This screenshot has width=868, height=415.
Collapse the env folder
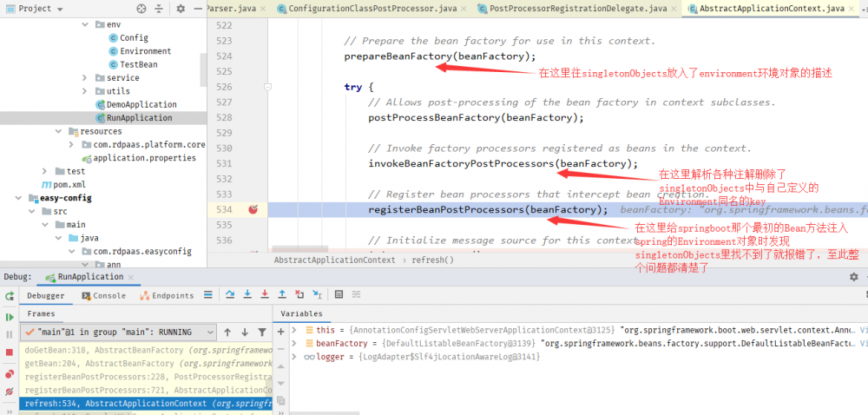(85, 24)
